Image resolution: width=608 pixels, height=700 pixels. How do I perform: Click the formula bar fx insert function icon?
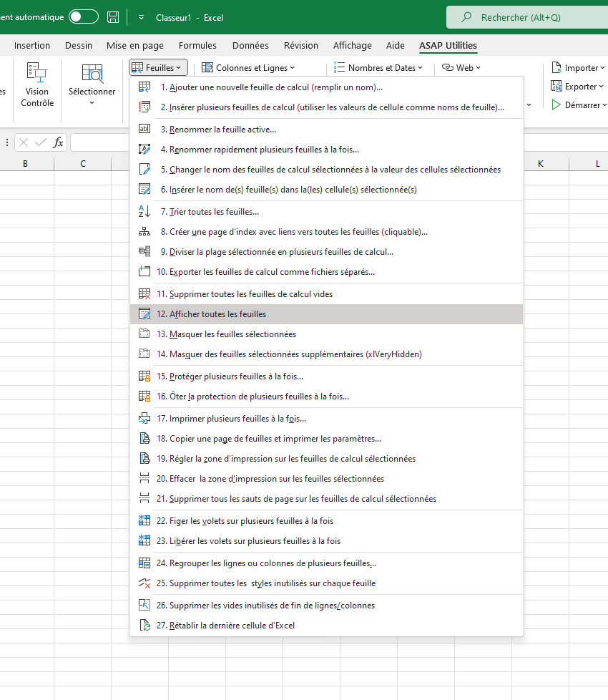coord(58,142)
